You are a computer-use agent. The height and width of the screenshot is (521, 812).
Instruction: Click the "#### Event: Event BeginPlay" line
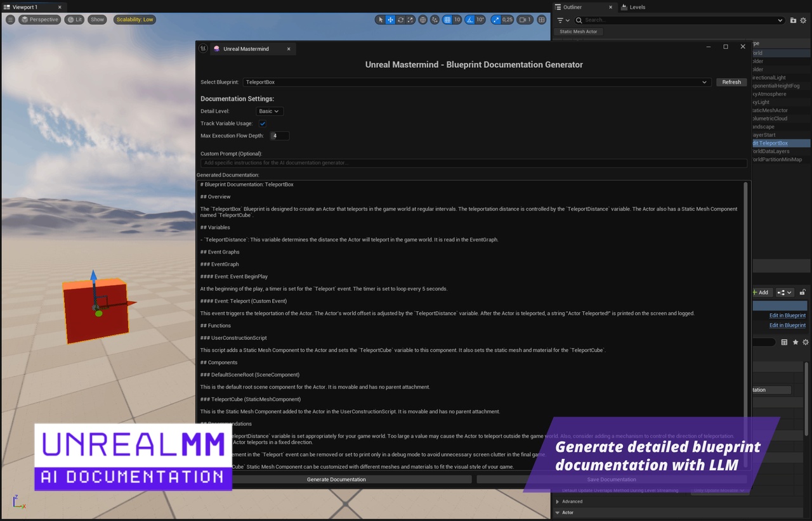tap(234, 277)
